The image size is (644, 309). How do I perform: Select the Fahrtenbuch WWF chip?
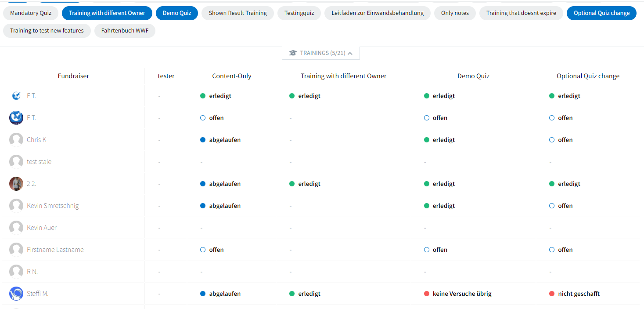(125, 31)
